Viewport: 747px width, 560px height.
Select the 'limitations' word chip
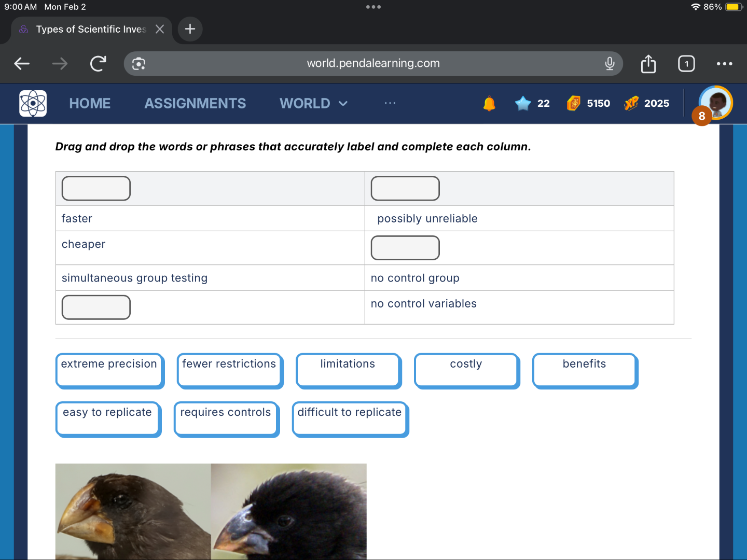pyautogui.click(x=348, y=370)
